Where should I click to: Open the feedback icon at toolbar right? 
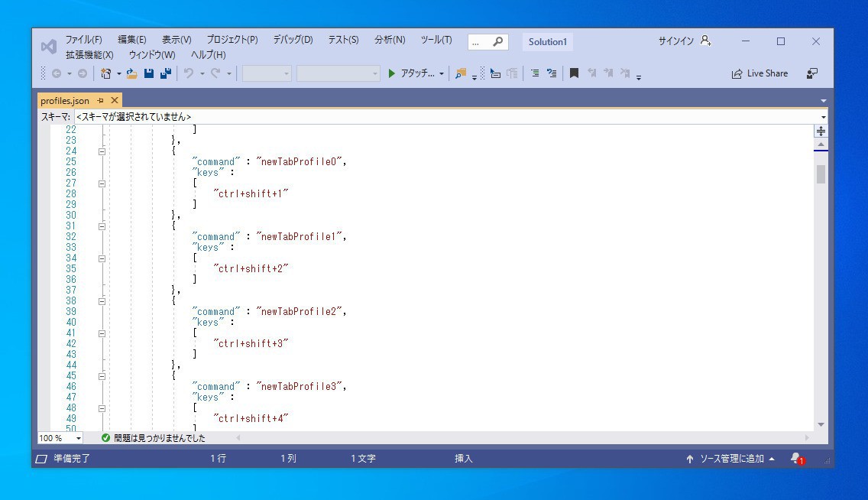812,73
